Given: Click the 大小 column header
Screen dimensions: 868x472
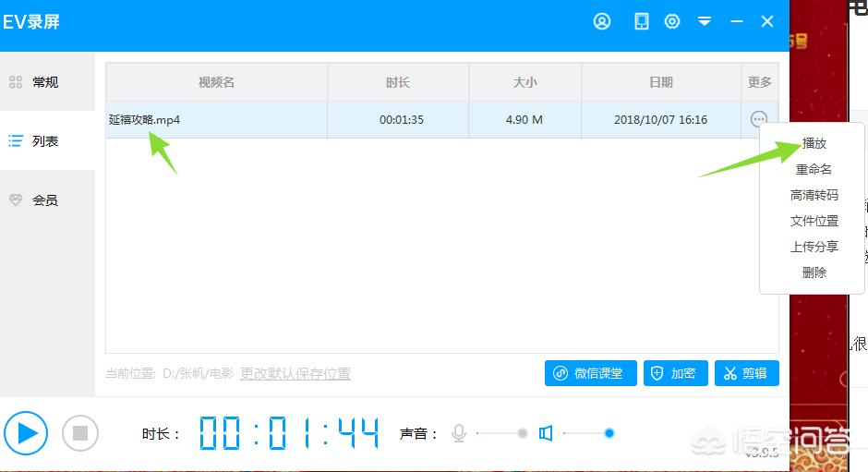Looking at the screenshot, I should coord(524,82).
